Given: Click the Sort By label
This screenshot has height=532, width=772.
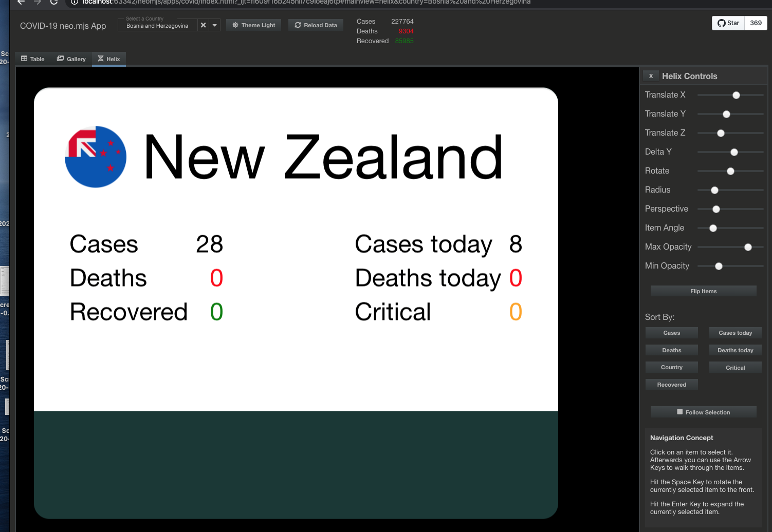Looking at the screenshot, I should coord(659,317).
